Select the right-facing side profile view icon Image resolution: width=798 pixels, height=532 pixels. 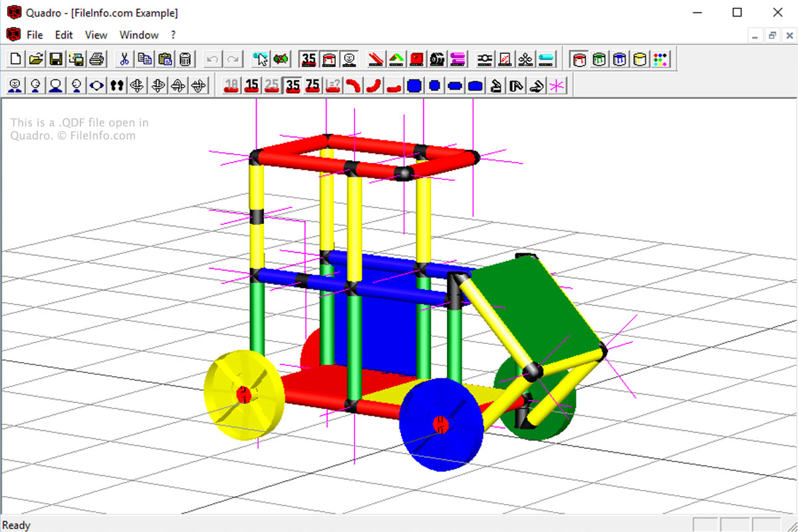point(35,85)
